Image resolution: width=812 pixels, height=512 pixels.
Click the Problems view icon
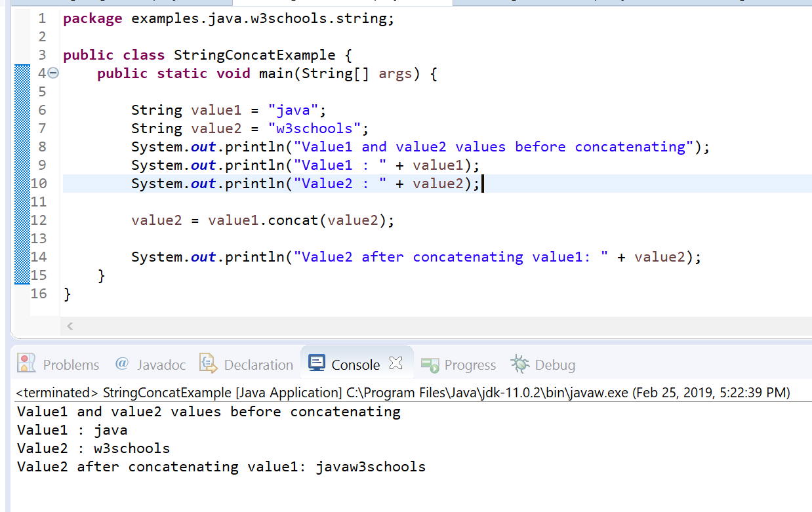point(26,364)
